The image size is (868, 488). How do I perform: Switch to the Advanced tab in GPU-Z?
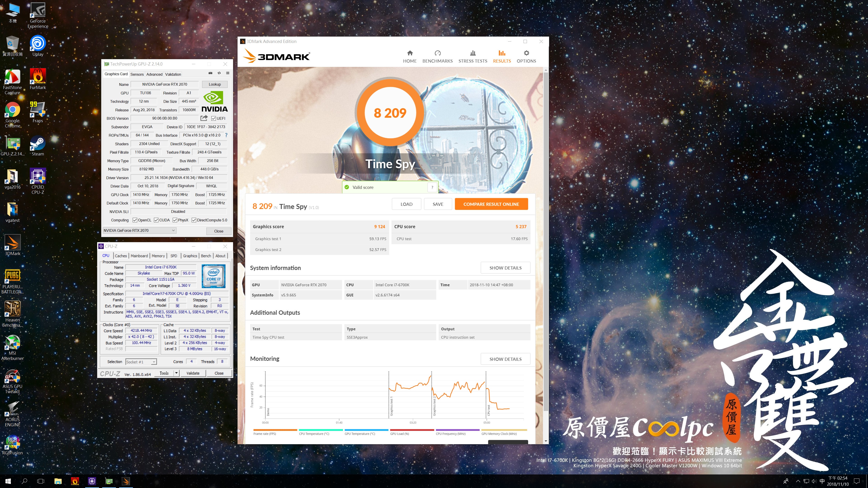pyautogui.click(x=154, y=74)
